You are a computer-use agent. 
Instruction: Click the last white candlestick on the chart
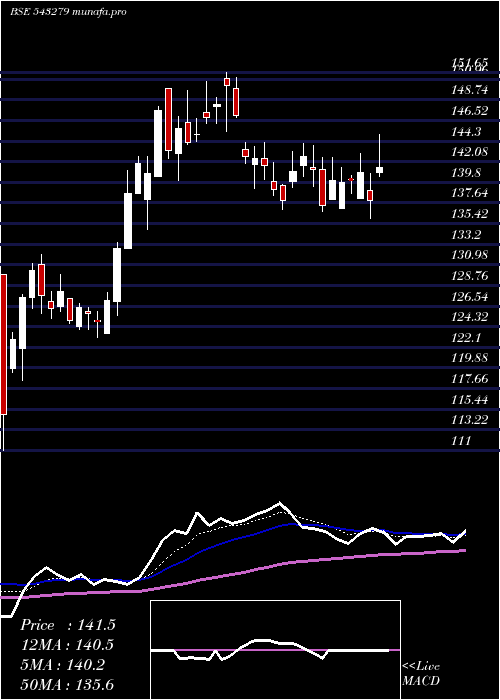379,170
